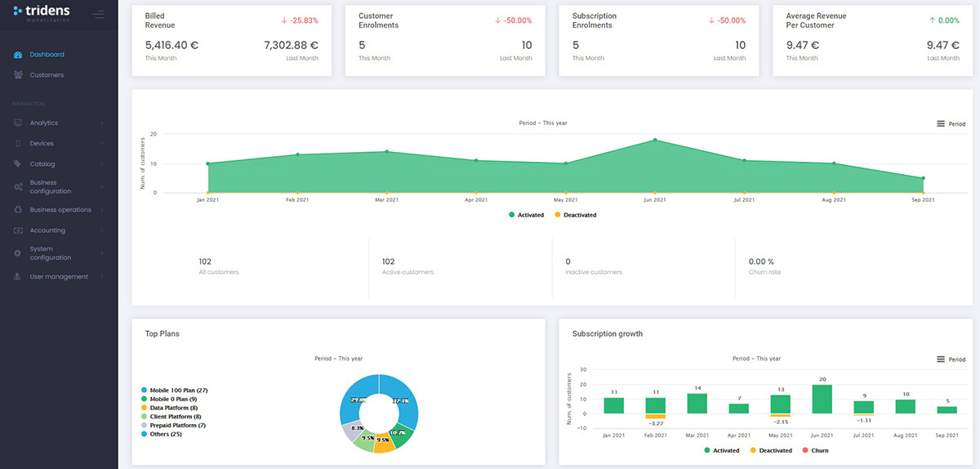This screenshot has height=469, width=980.
Task: Open Period menu on Subscription growth chart
Action: tap(951, 360)
